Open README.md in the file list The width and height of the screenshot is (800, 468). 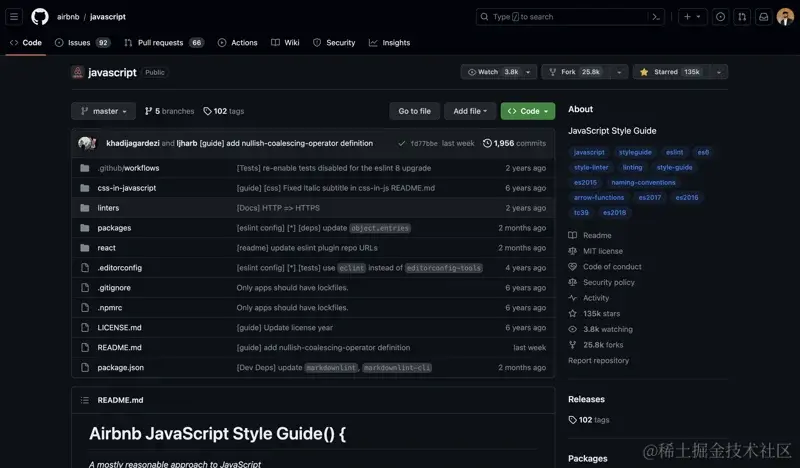[119, 348]
